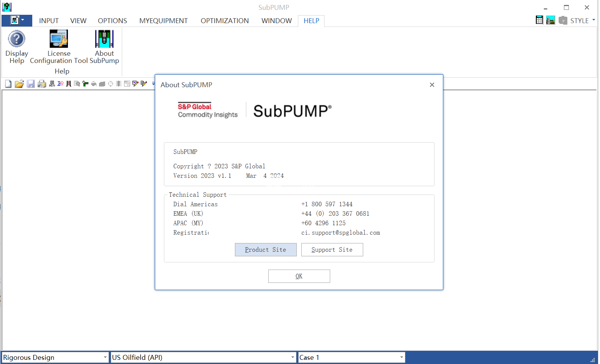Expand the toolbar overflow arrow

(153, 84)
